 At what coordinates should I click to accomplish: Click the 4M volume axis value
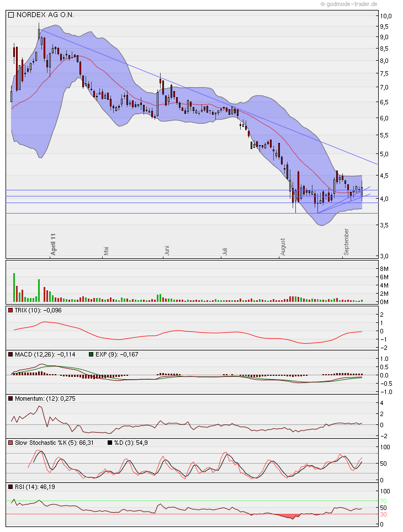coord(384,285)
